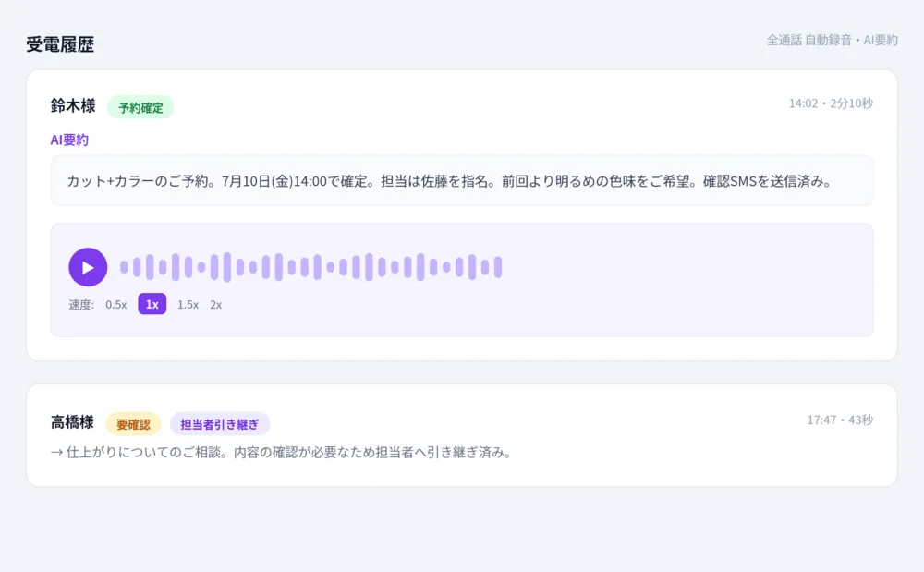Click the 受電履歴 heading
This screenshot has width=924, height=572.
(60, 44)
